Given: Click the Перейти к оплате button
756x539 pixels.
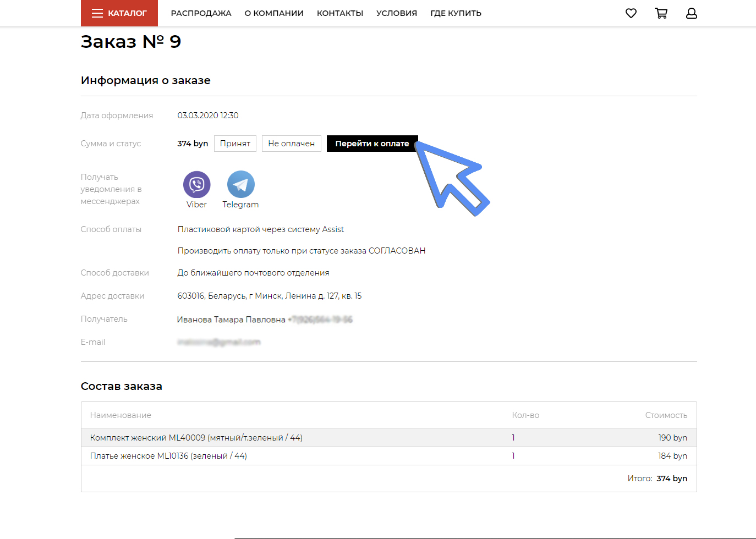Looking at the screenshot, I should (x=372, y=144).
